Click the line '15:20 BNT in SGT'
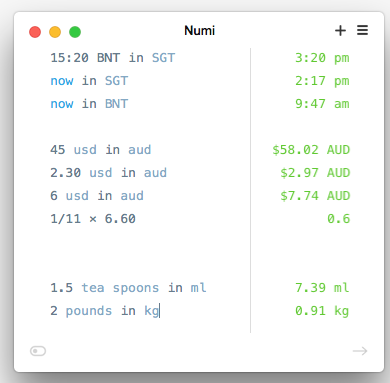390x383 pixels. [113, 58]
